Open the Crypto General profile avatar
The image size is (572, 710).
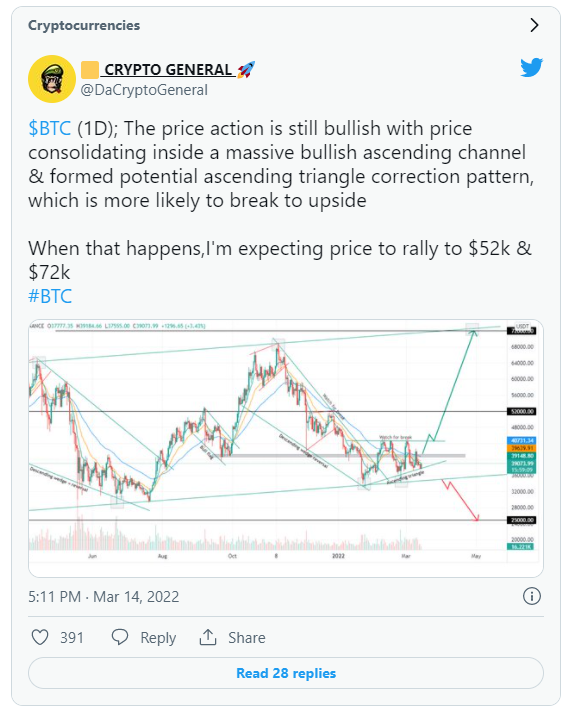click(52, 79)
